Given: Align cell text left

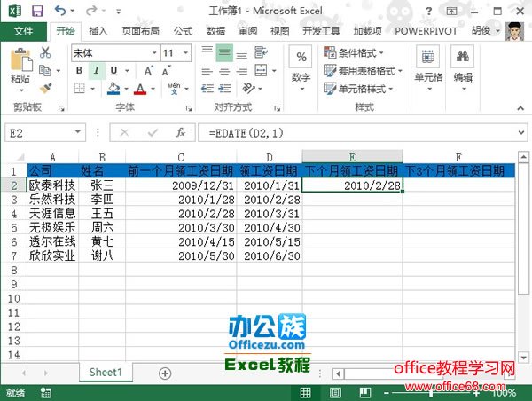Looking at the screenshot, I should (x=207, y=71).
